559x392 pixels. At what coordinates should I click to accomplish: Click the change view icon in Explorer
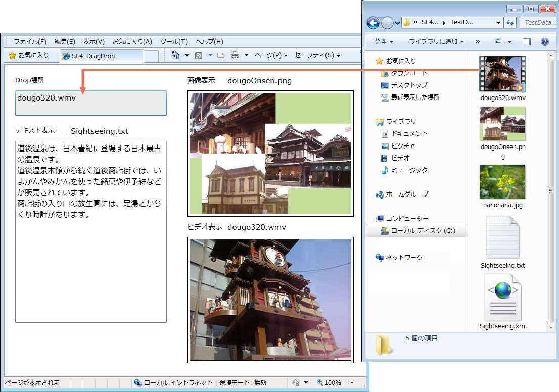tap(499, 42)
